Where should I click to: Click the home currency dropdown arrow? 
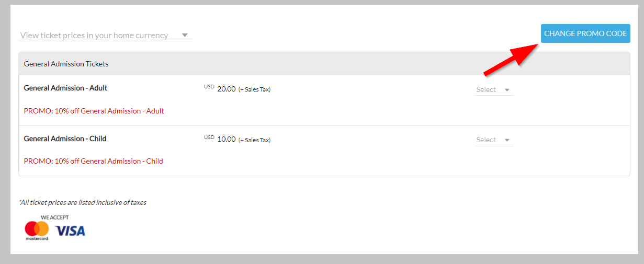coord(185,36)
